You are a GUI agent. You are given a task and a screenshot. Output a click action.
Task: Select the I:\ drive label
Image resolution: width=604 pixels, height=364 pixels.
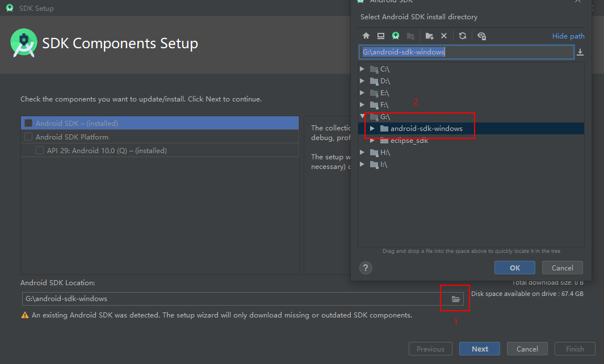point(384,164)
